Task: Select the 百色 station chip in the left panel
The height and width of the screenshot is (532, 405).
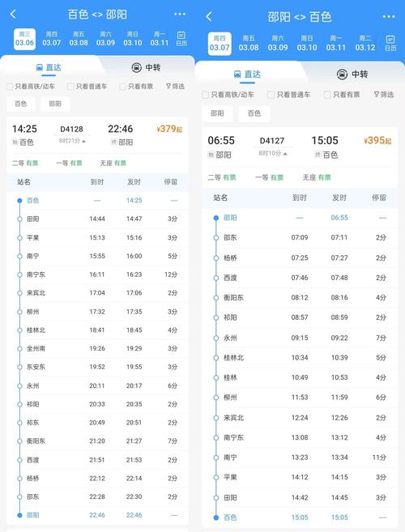Action: pyautogui.click(x=21, y=104)
